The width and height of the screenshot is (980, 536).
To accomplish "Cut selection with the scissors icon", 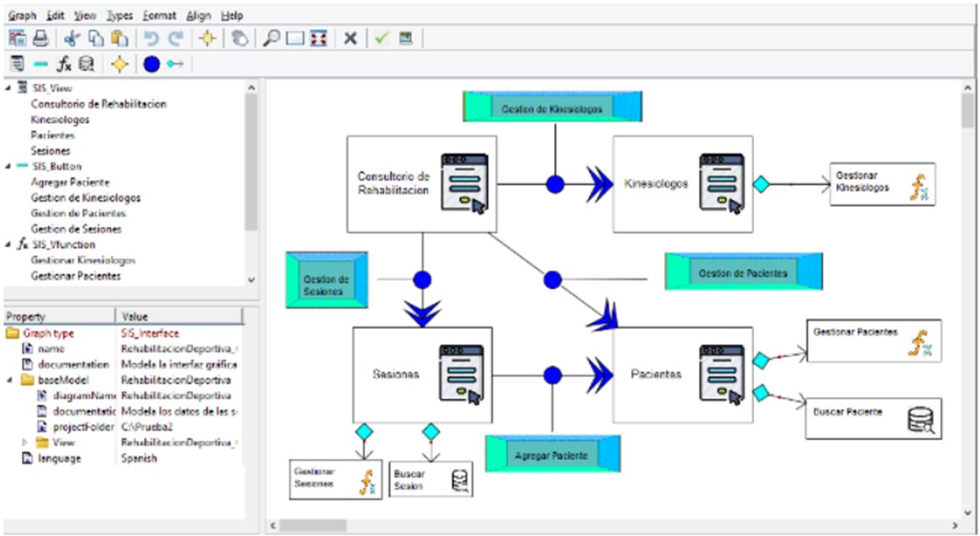I will [71, 38].
